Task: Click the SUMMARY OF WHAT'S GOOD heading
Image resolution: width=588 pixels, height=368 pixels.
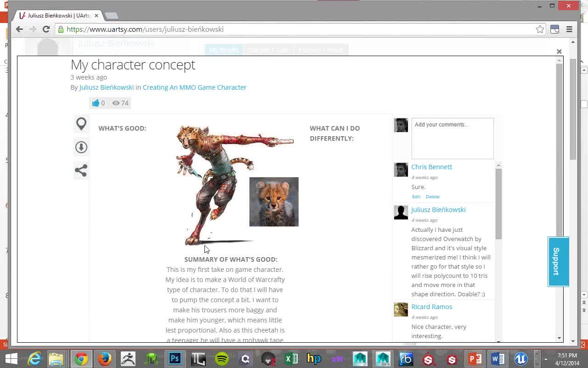Action: tap(231, 259)
